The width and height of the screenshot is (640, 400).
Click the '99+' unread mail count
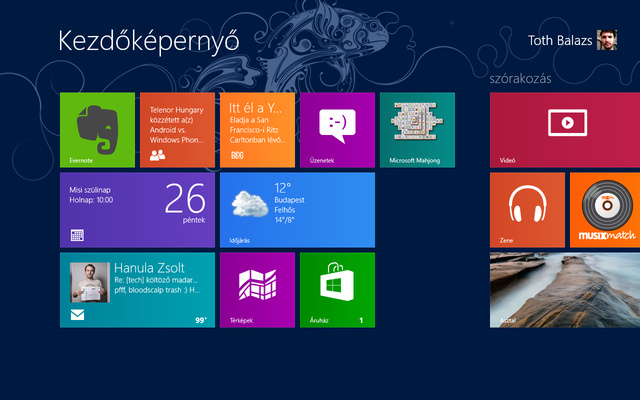point(201,320)
